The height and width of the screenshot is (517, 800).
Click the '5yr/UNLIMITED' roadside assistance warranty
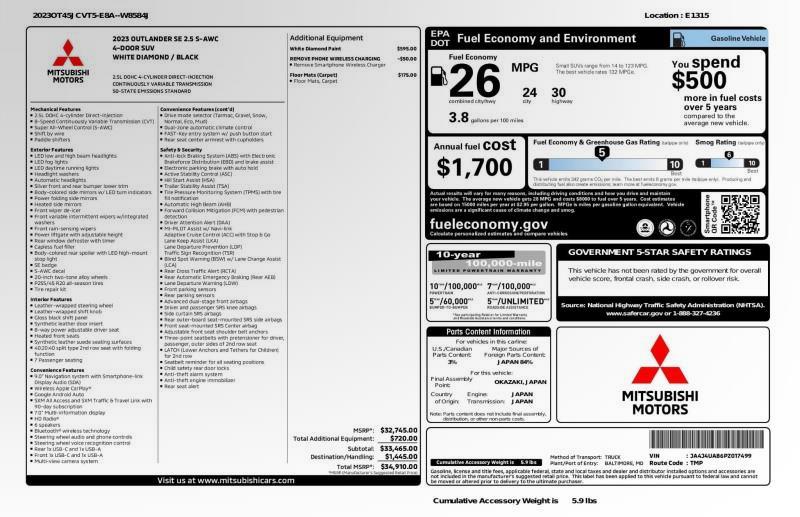(517, 302)
